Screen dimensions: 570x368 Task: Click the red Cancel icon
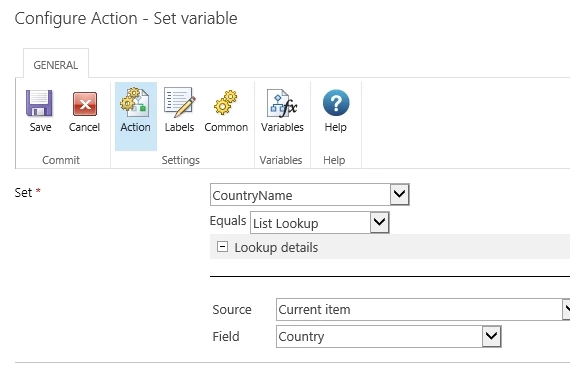click(x=85, y=104)
